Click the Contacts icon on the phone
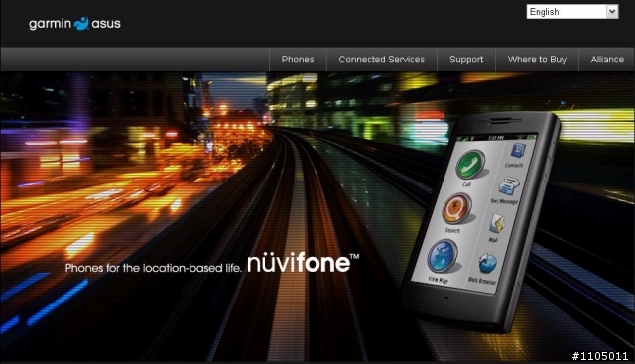The image size is (635, 364). coord(518,151)
